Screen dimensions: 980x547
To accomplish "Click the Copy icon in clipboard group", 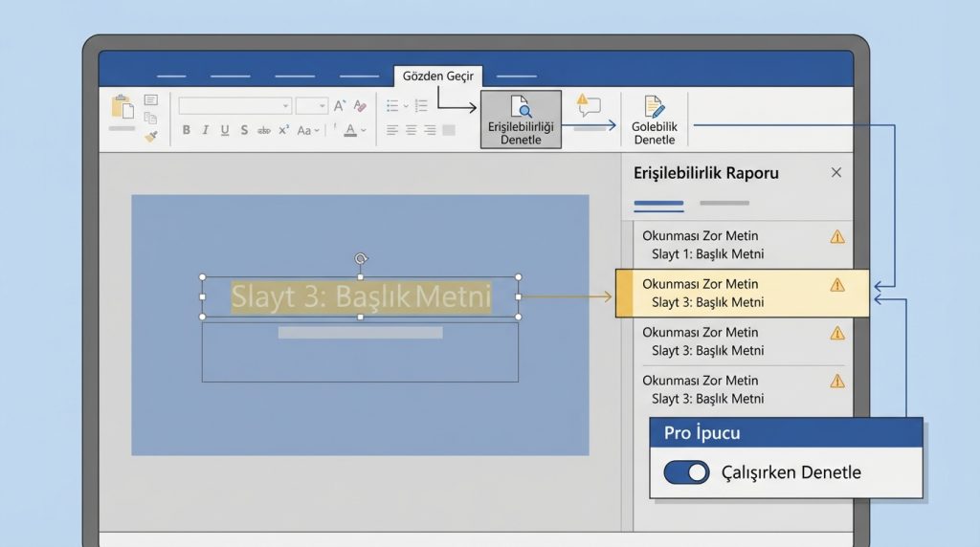I will coord(150,118).
